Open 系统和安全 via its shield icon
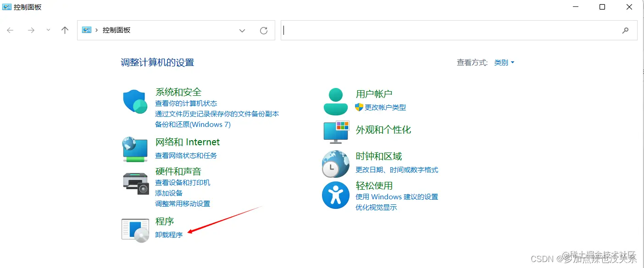This screenshot has width=644, height=268. (x=135, y=102)
